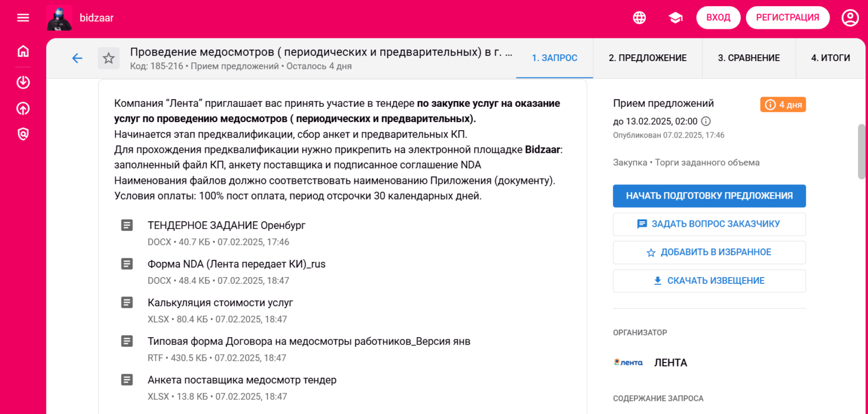Click the upload arrow sidebar icon

coord(23,109)
